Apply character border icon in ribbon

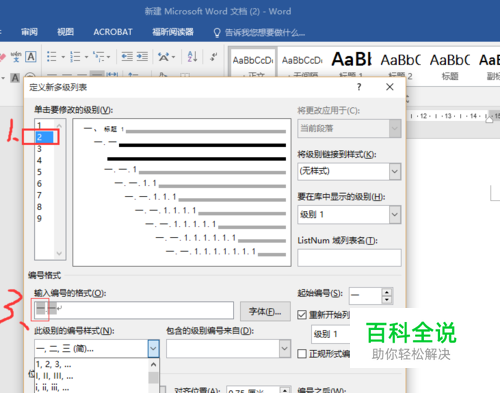pyautogui.click(x=31, y=57)
